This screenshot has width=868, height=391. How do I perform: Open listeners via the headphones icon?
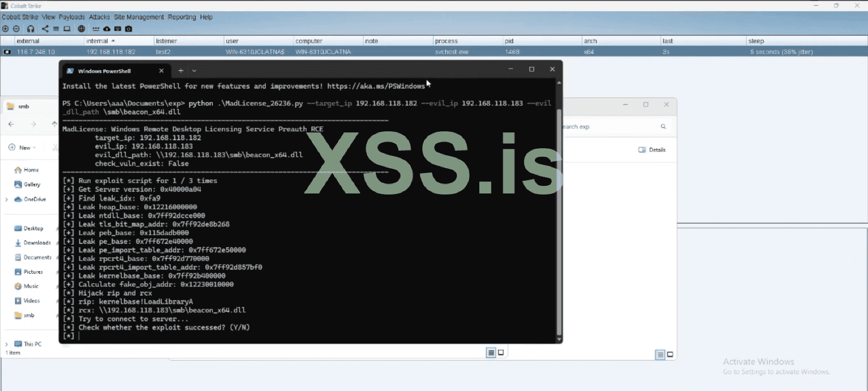point(31,29)
